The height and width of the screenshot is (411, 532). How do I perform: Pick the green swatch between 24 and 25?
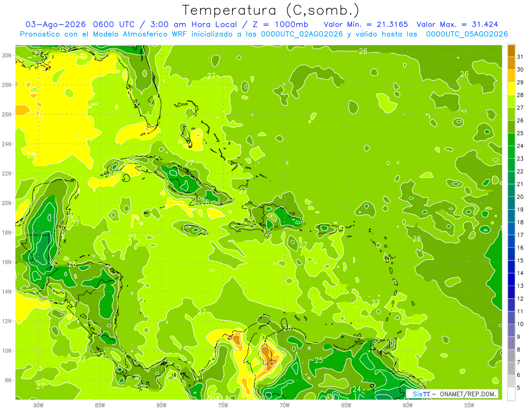(511, 139)
